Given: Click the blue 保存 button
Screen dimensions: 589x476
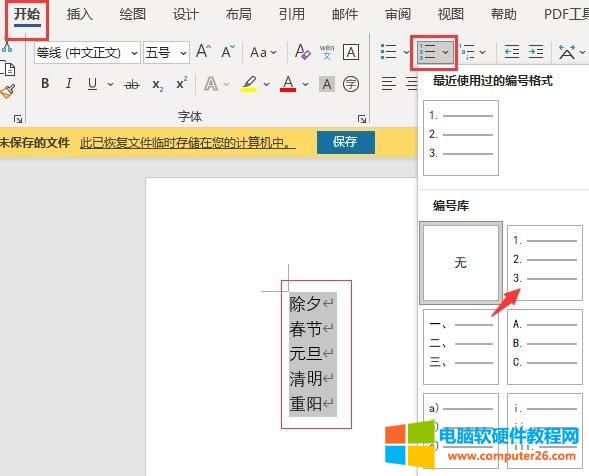Looking at the screenshot, I should click(x=346, y=142).
